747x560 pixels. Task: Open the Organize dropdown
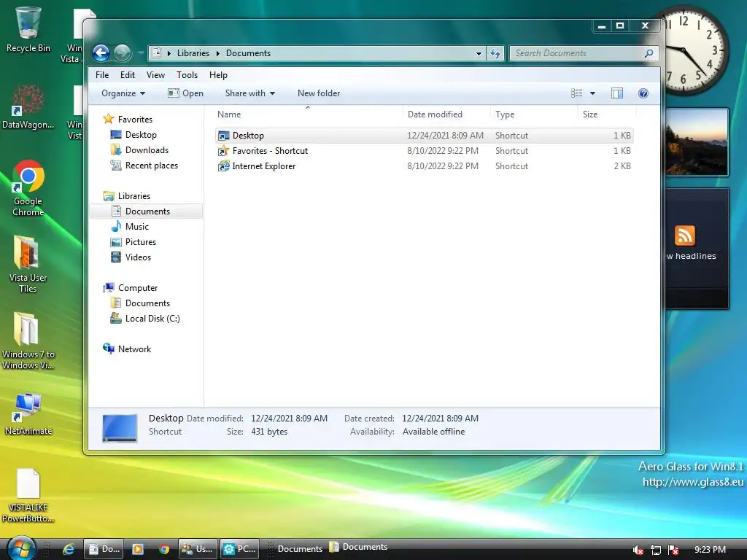tap(123, 93)
